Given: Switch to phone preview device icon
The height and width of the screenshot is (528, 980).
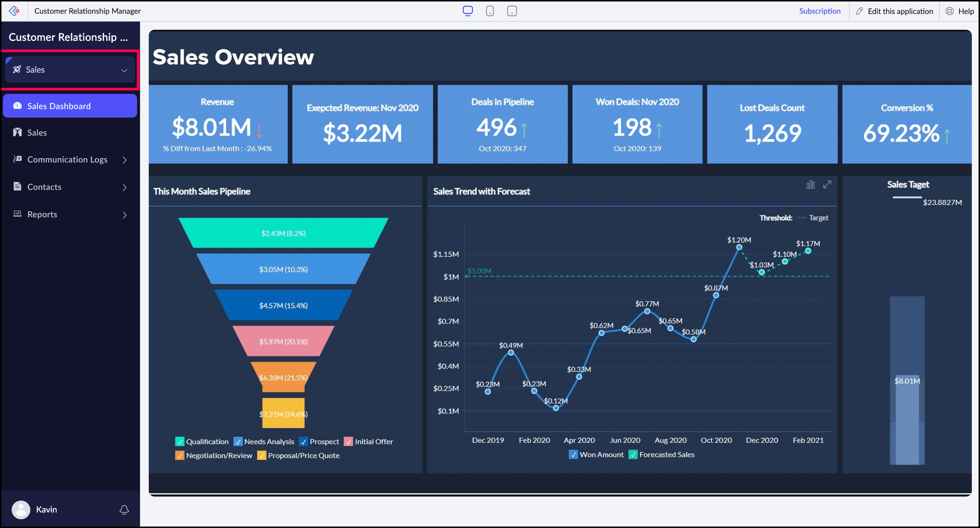Looking at the screenshot, I should [490, 11].
